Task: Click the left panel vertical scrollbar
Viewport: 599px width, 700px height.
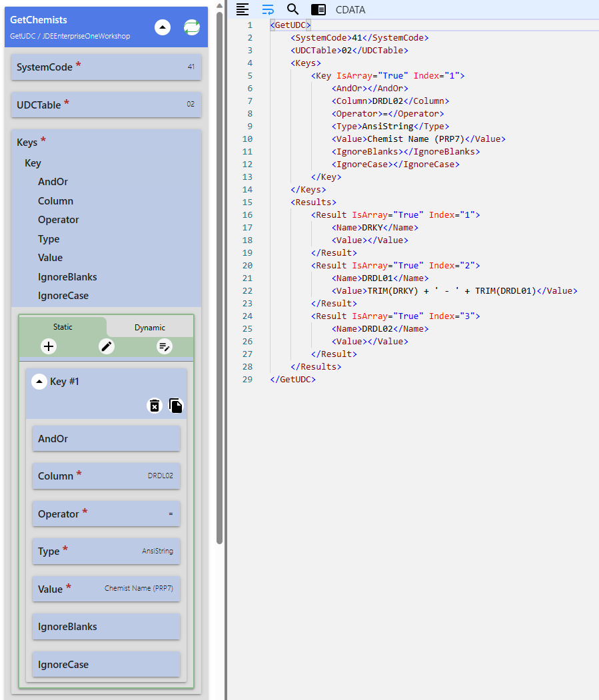Action: [219, 277]
